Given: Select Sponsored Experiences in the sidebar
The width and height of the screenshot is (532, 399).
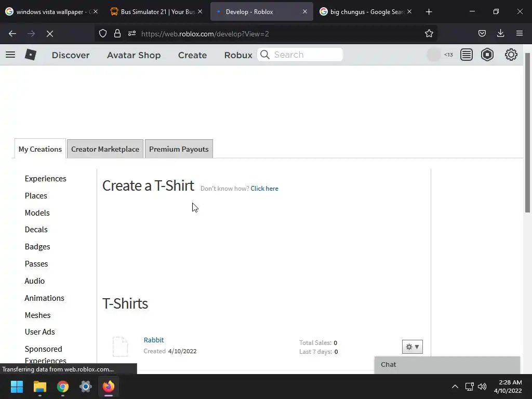Looking at the screenshot, I should tap(46, 354).
